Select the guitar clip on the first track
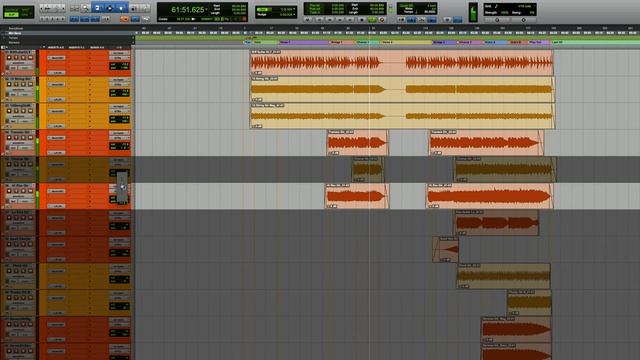 point(402,62)
